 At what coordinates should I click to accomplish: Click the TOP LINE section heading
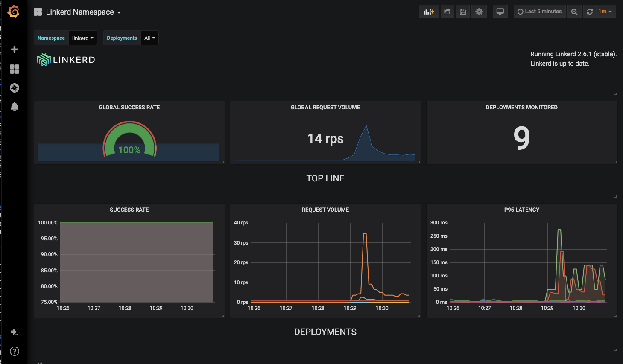[325, 178]
